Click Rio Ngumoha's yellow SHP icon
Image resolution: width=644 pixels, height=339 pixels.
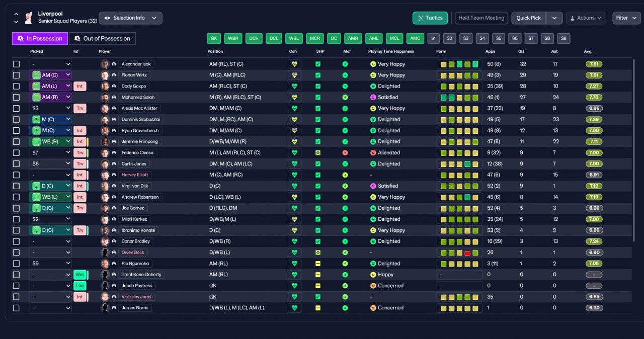pos(318,264)
